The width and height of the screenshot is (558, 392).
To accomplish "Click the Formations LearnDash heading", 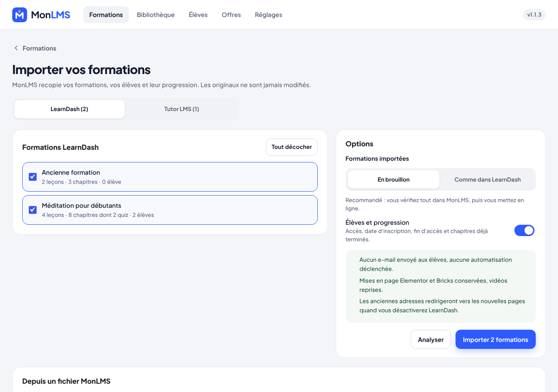I will (x=61, y=147).
